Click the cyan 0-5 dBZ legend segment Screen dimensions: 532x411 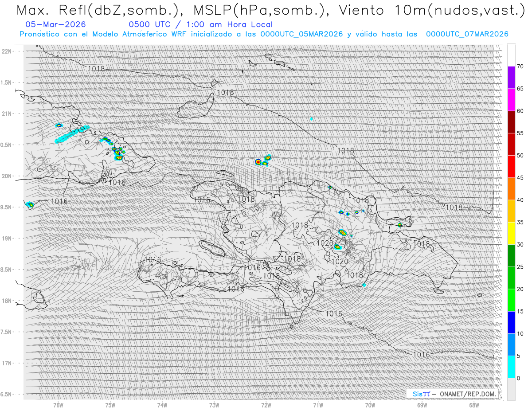[x=511, y=367]
